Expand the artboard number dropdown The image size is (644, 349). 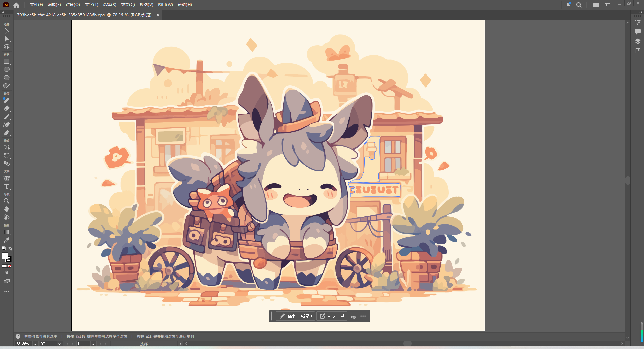(x=93, y=344)
